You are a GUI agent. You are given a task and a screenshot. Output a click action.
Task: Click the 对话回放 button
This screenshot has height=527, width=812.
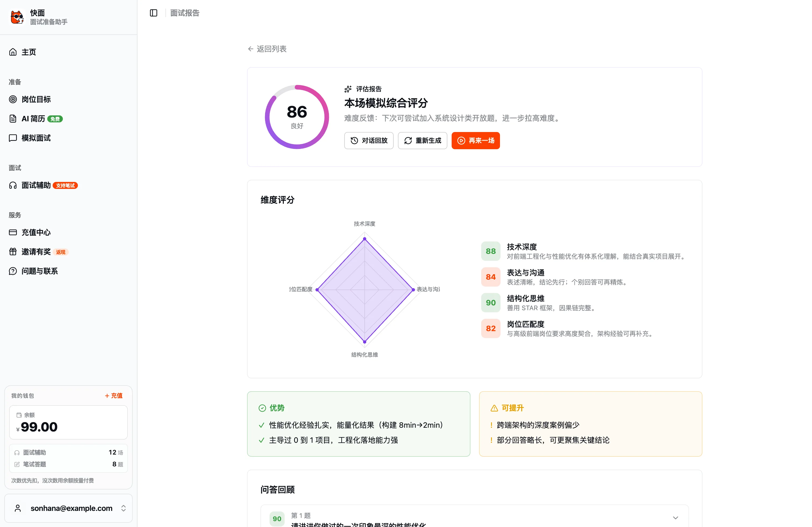pos(369,140)
